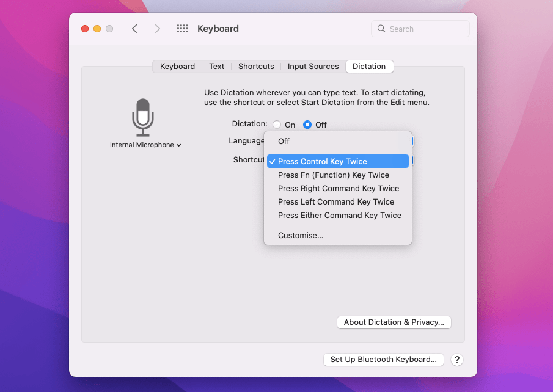The width and height of the screenshot is (553, 392).
Task: Select the Dictation tab
Action: click(369, 67)
